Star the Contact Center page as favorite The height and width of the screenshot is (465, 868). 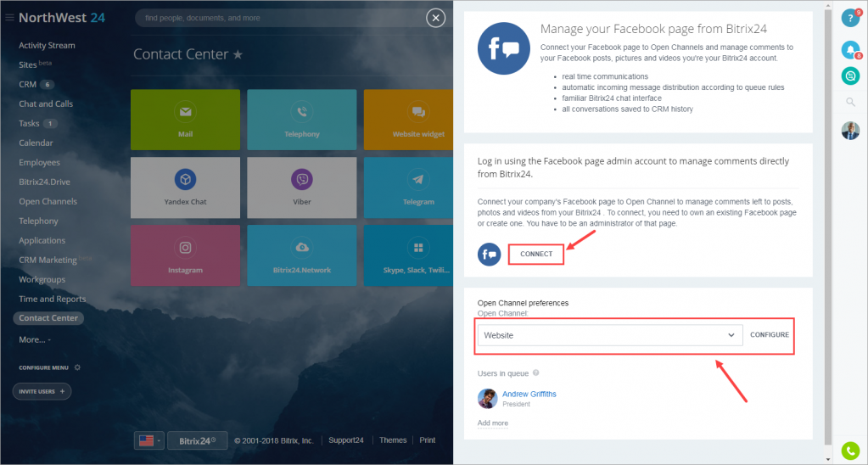click(238, 54)
